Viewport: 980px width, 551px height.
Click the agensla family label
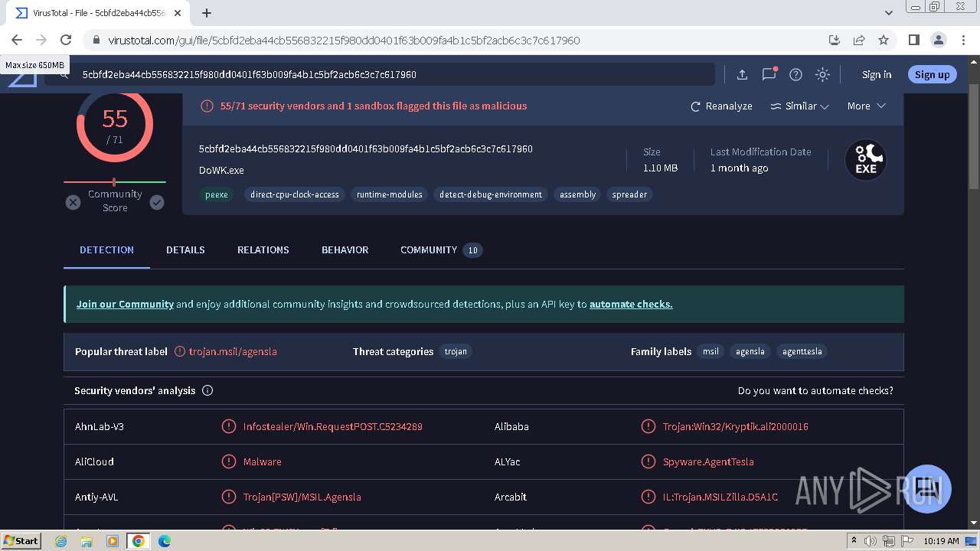tap(750, 351)
